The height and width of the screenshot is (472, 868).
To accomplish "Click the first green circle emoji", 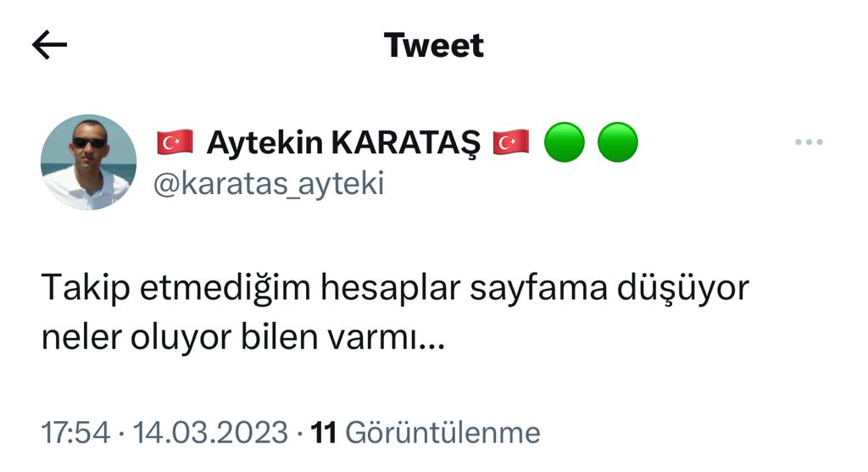I will (x=565, y=142).
